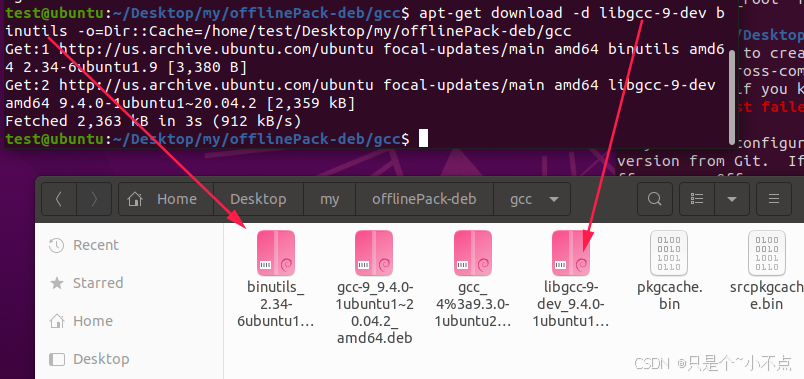Open offlinePack-deb in the path bar
Viewport: 804px width, 379px height.
click(x=424, y=199)
